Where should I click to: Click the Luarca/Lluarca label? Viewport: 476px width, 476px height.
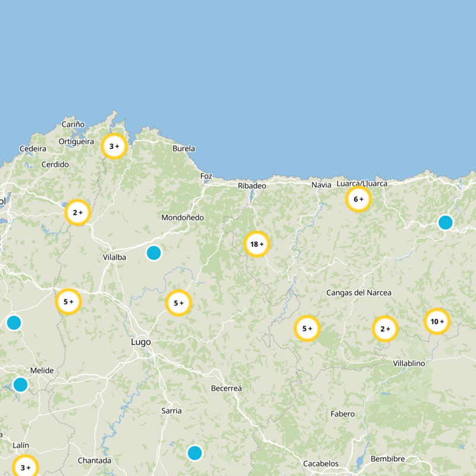[x=362, y=184]
